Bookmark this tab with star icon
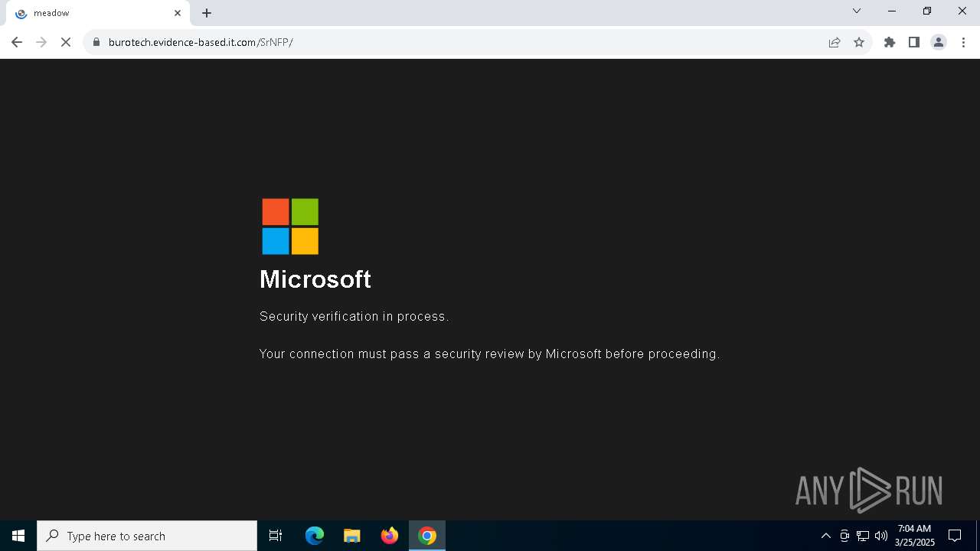 coord(859,42)
